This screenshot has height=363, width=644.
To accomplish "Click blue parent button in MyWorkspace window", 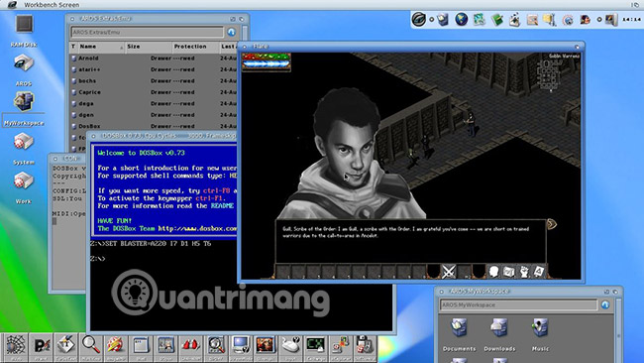I will [x=605, y=304].
